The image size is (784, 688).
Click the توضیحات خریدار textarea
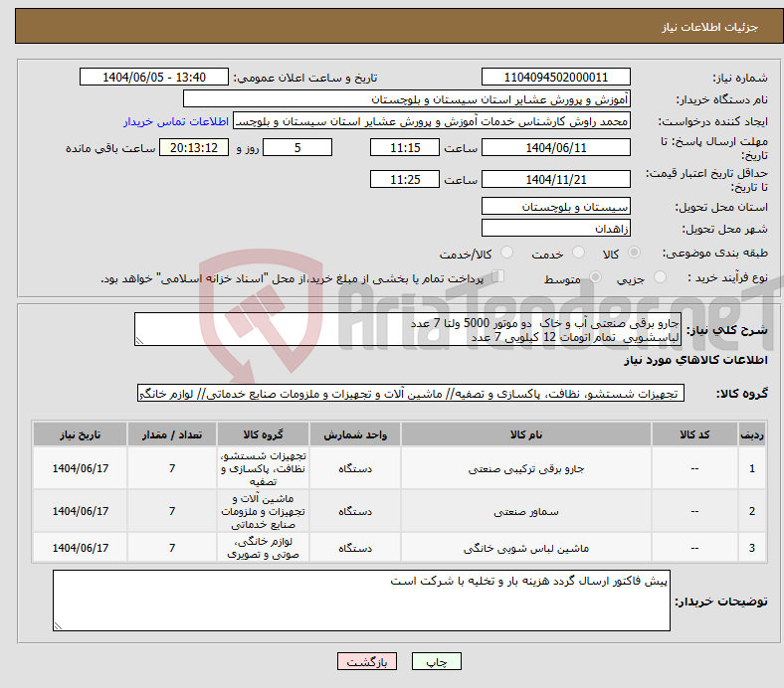click(361, 601)
